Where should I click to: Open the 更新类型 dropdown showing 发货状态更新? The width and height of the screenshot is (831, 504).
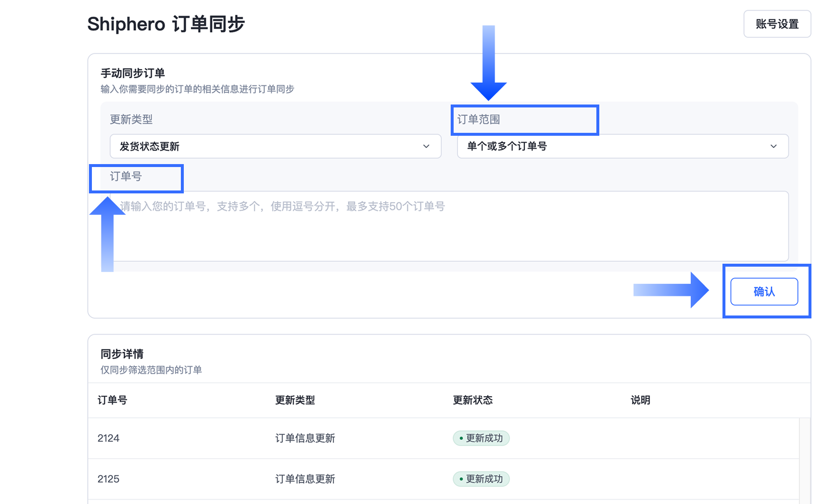tap(275, 146)
